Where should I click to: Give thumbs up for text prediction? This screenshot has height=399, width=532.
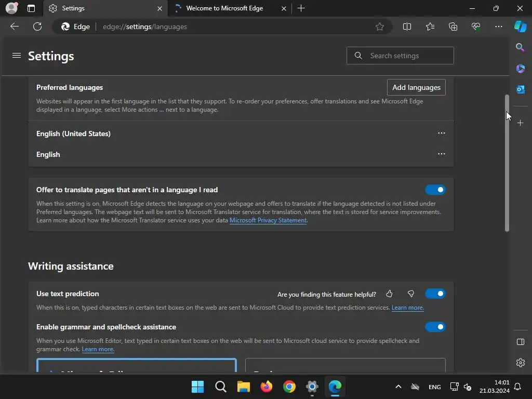tap(389, 294)
